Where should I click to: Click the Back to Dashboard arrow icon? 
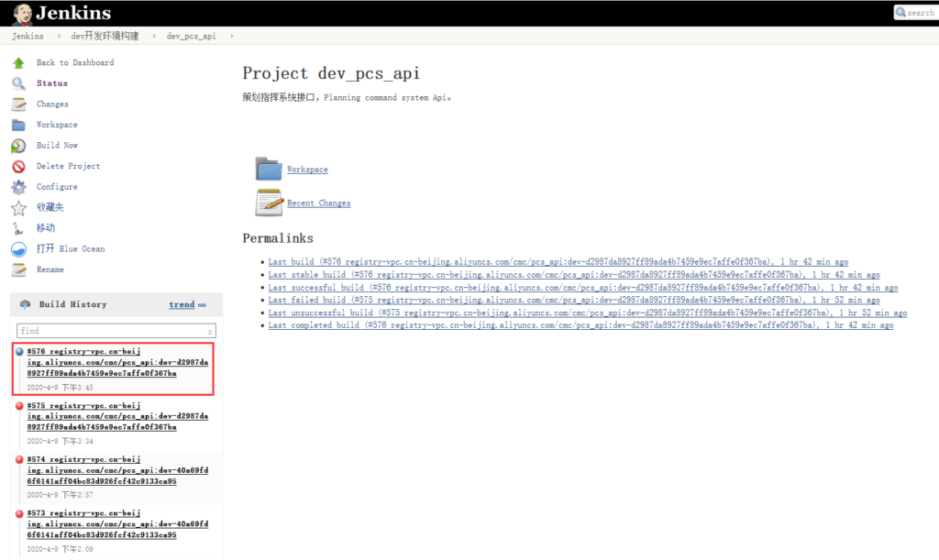[x=18, y=62]
